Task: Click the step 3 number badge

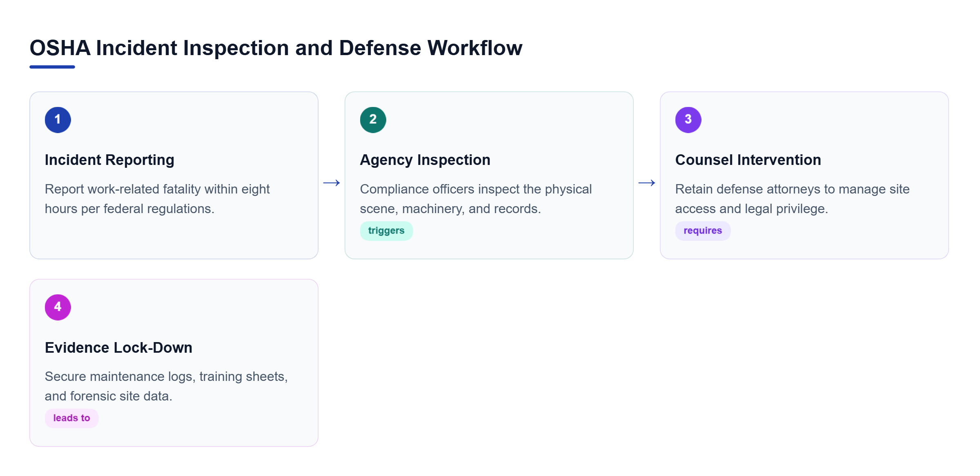Action: 688,120
